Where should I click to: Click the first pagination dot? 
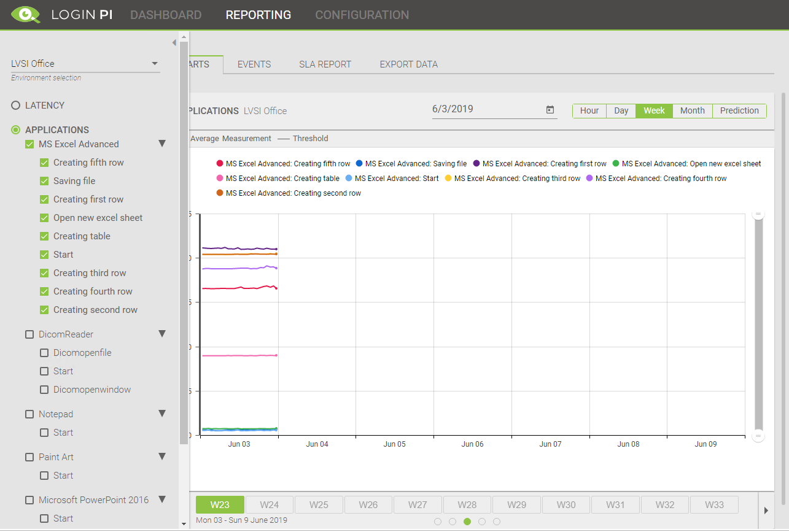(x=438, y=522)
